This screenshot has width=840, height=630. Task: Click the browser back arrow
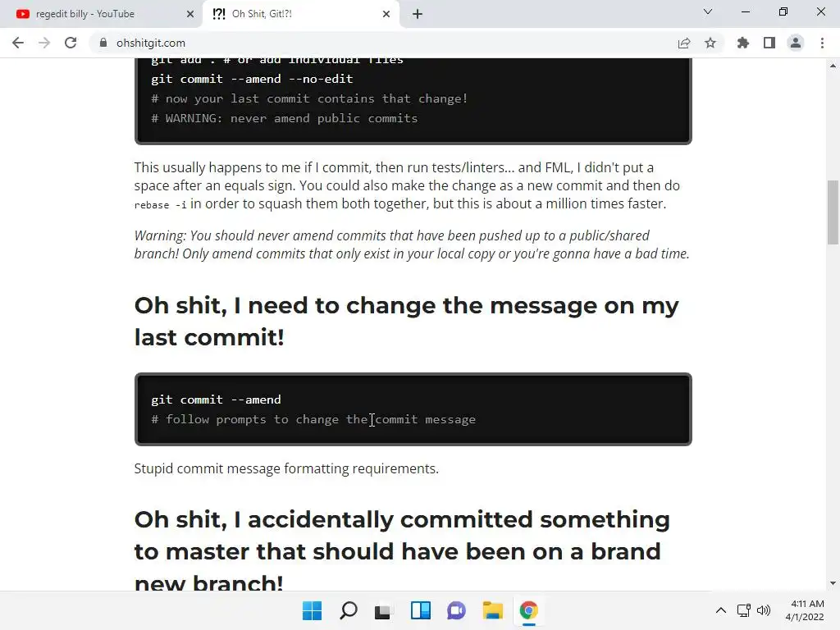click(x=18, y=43)
